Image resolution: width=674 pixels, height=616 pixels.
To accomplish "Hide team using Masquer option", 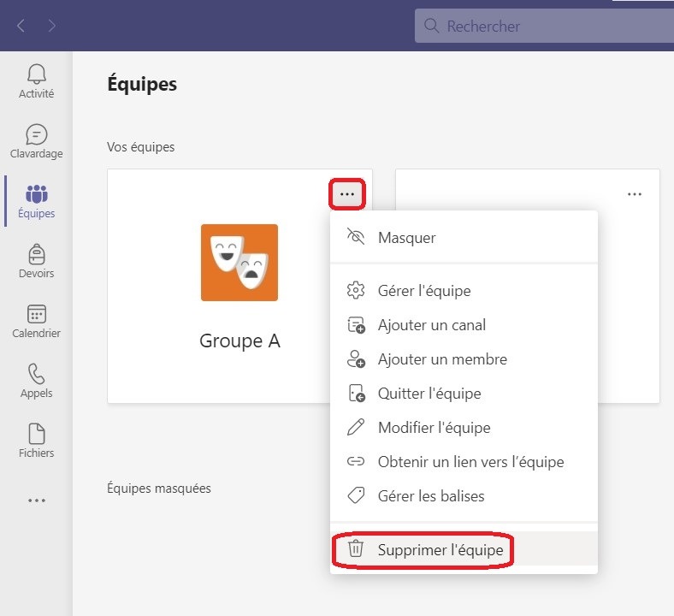I will (x=406, y=238).
